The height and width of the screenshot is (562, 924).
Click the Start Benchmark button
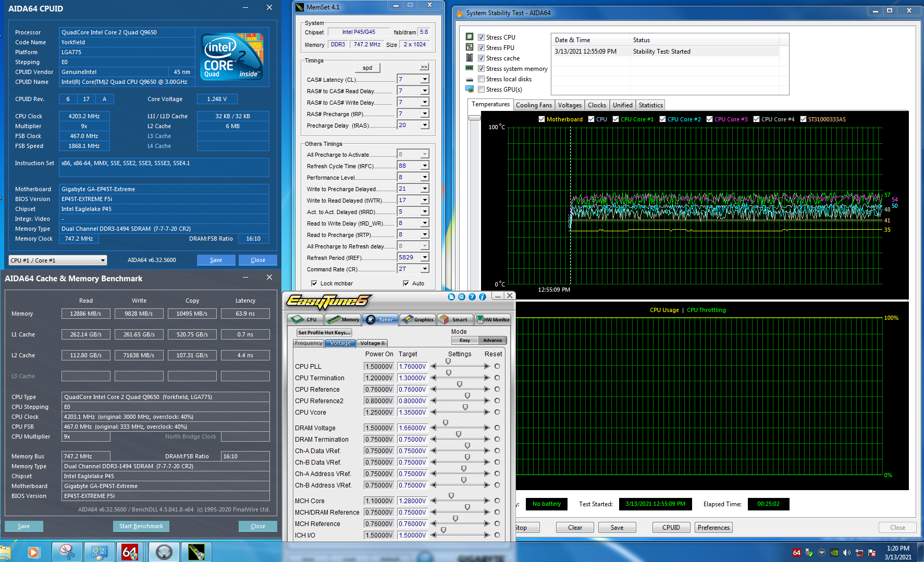pos(141,526)
